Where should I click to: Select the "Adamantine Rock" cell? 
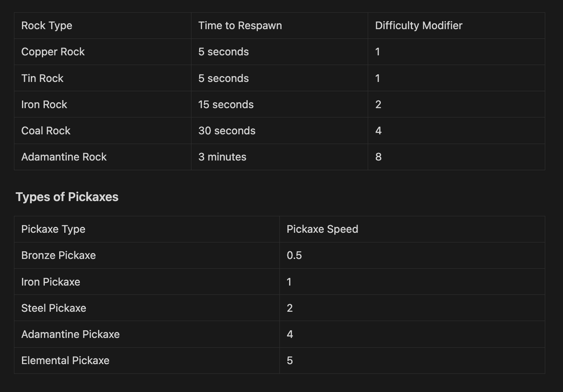[64, 157]
